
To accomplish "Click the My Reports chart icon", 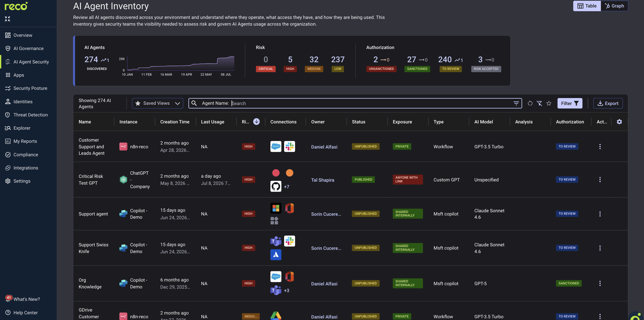I will 8,142.
